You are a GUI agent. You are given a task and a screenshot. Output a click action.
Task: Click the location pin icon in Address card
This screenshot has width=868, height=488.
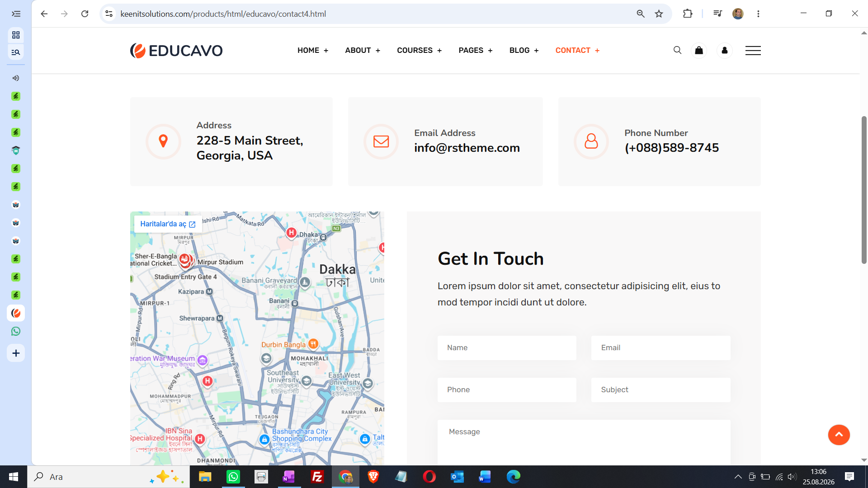tap(164, 141)
